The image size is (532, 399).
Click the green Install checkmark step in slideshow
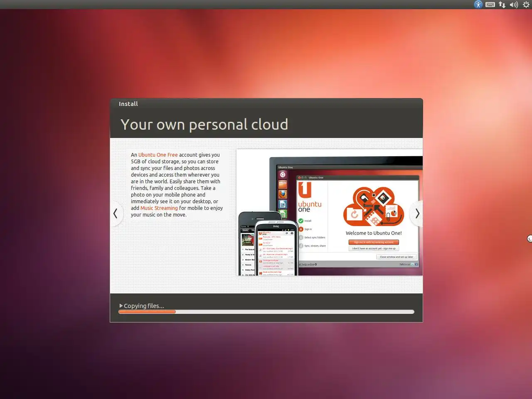click(x=301, y=221)
